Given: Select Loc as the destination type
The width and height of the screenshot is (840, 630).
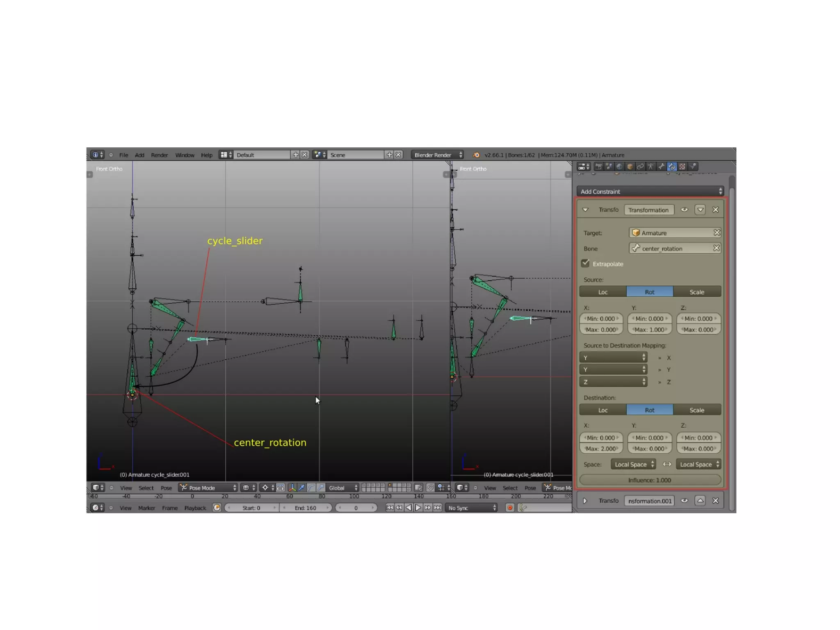Looking at the screenshot, I should pos(603,410).
